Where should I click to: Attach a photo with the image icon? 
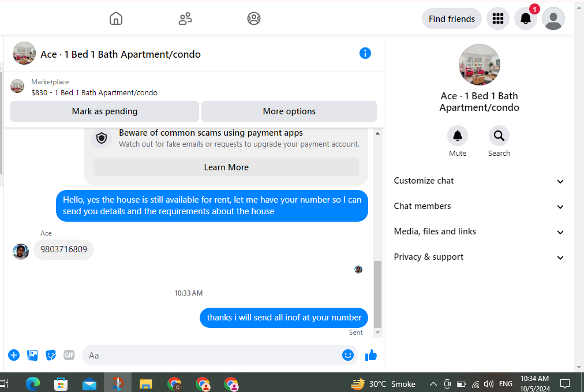tap(32, 355)
